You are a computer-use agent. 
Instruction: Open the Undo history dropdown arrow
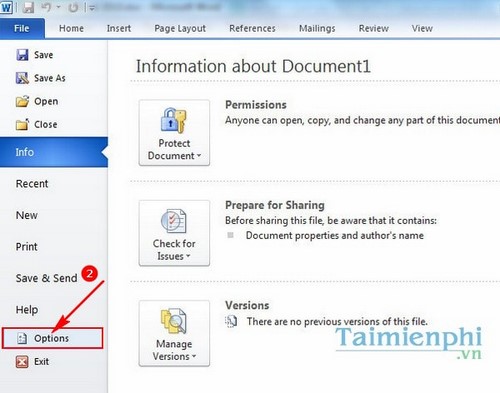[58, 7]
